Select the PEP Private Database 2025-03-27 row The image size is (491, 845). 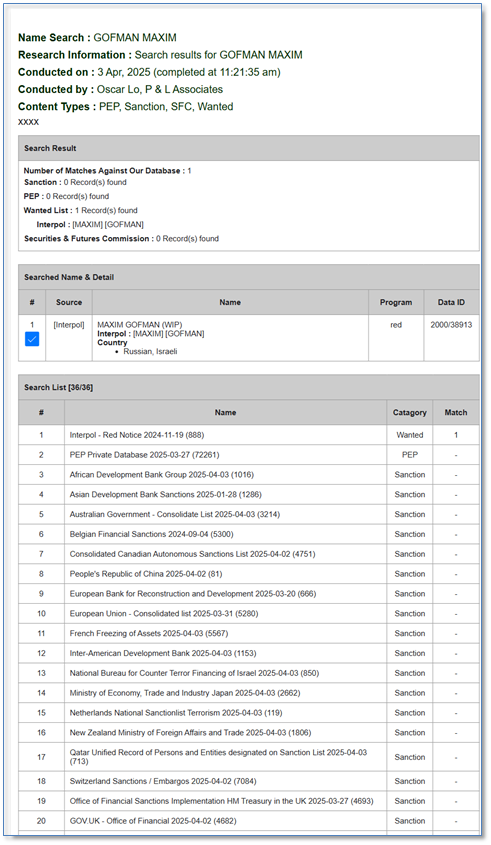(248, 455)
